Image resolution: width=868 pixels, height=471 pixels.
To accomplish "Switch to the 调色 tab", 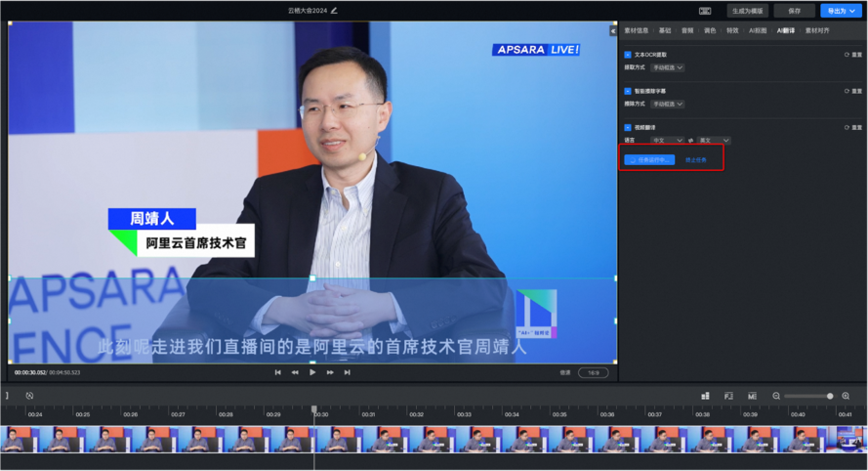I will pyautogui.click(x=710, y=31).
